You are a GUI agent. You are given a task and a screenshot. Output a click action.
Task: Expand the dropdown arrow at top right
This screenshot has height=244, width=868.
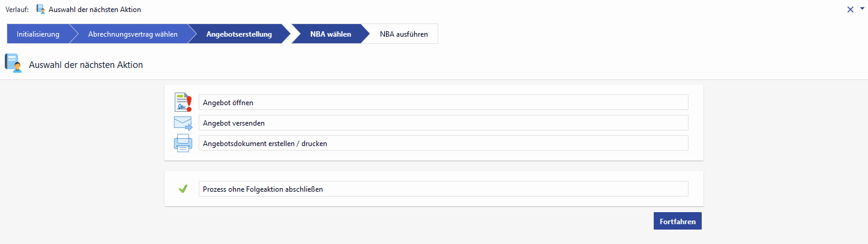pos(861,10)
